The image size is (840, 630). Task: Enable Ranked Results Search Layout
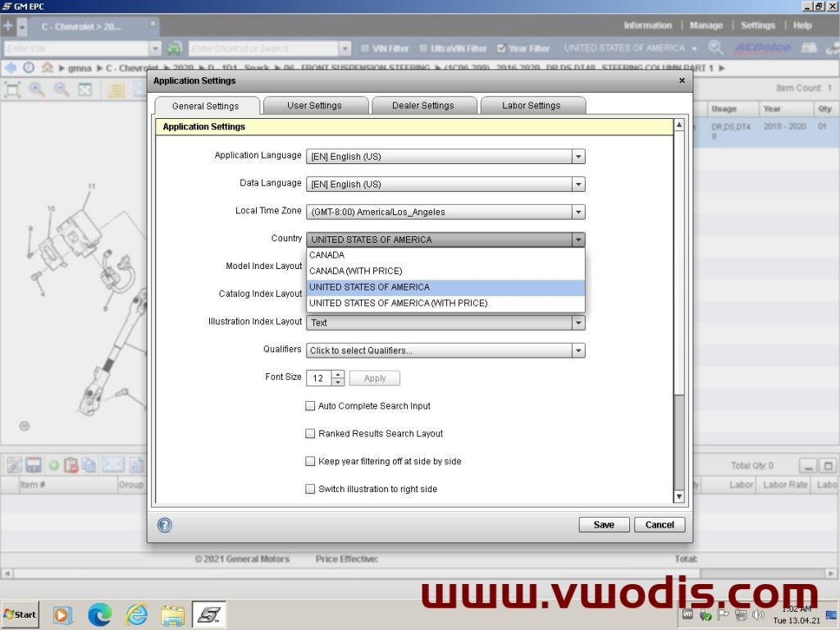pos(309,433)
